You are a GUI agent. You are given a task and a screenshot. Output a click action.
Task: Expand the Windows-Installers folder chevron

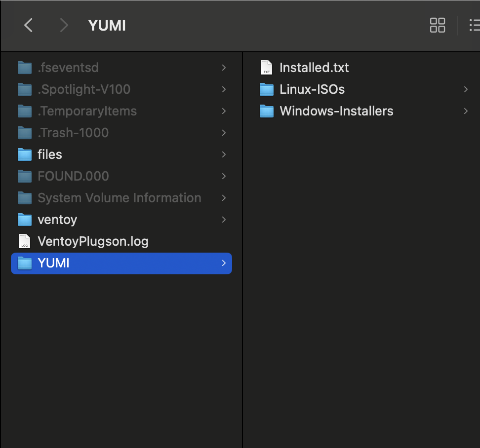click(466, 111)
